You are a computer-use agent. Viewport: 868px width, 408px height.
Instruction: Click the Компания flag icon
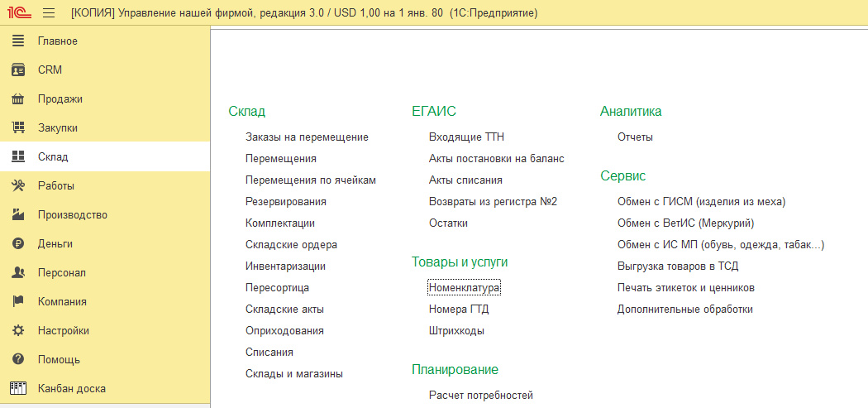click(18, 301)
